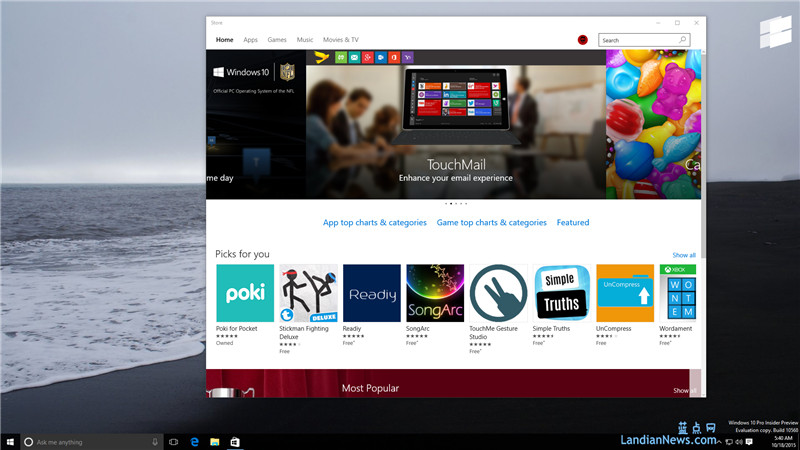This screenshot has height=450, width=800.
Task: Launch Microsoft Edge from the taskbar
Action: [194, 442]
